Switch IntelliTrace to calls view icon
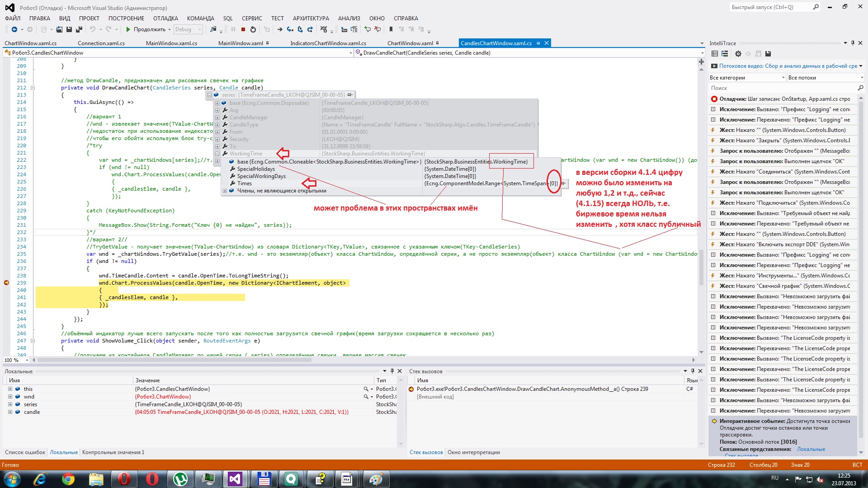868x488 pixels. 725,54
